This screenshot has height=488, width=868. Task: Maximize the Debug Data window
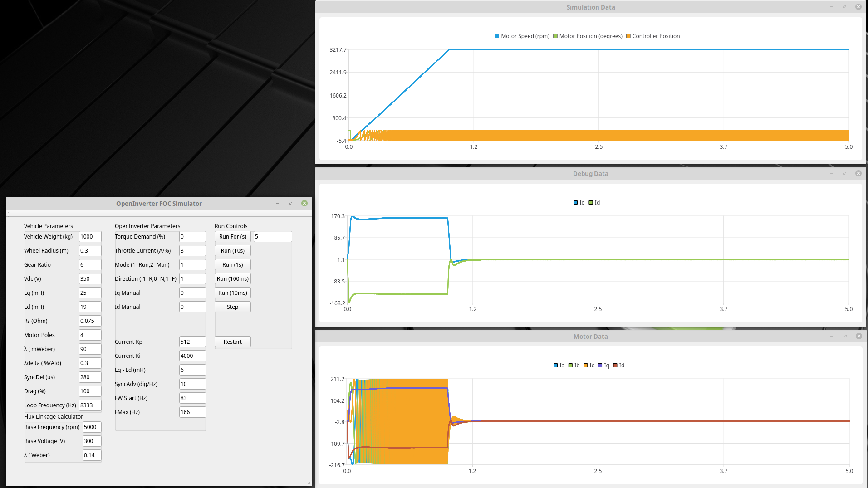845,173
